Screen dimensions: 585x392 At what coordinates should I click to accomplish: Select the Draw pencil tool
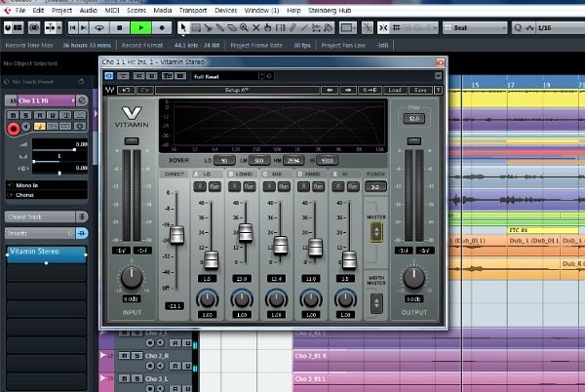(292, 27)
